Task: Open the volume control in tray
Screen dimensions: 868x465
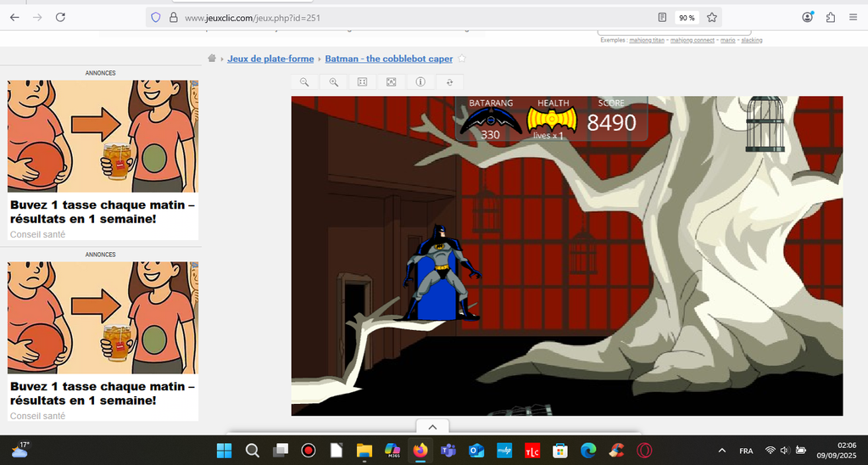Action: 785,451
